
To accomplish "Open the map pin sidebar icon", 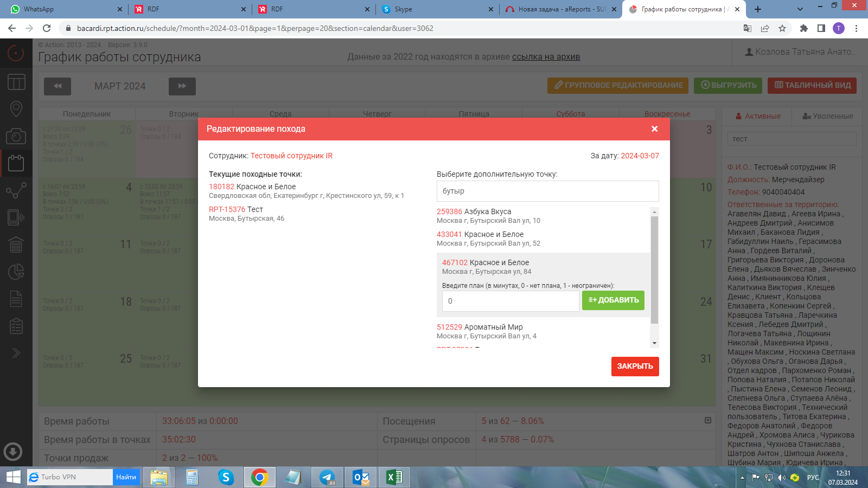I will pyautogui.click(x=16, y=109).
